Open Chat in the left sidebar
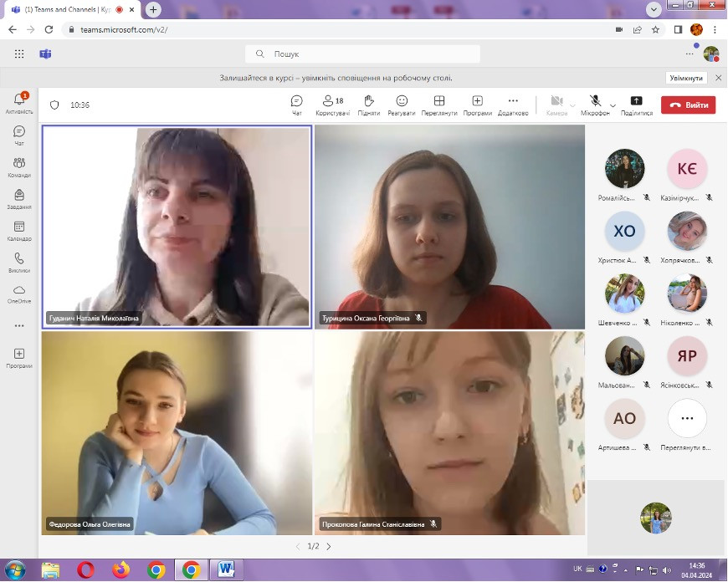Image resolution: width=728 pixels, height=582 pixels. tap(19, 135)
